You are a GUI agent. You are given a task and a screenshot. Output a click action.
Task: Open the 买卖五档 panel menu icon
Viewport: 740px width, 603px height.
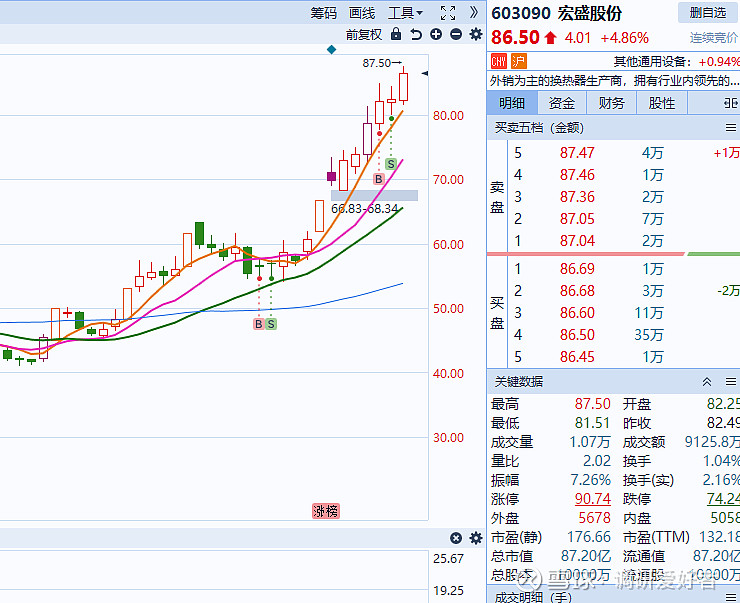pos(731,128)
